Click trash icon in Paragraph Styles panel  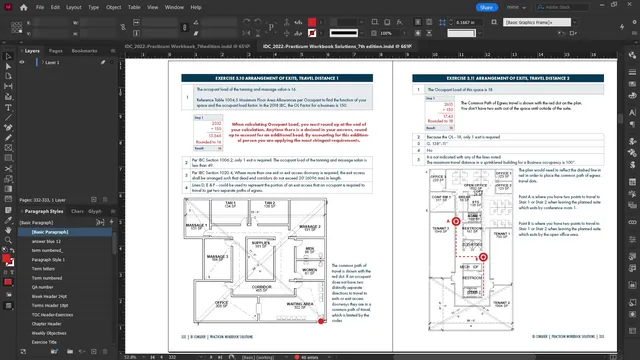coord(105,351)
